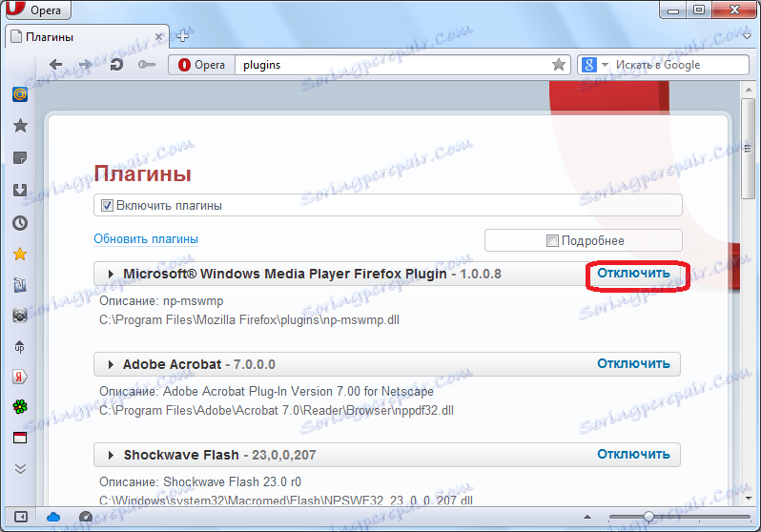Viewport: 761px width, 532px height.
Task: Go back with the back arrow
Action: click(x=56, y=65)
